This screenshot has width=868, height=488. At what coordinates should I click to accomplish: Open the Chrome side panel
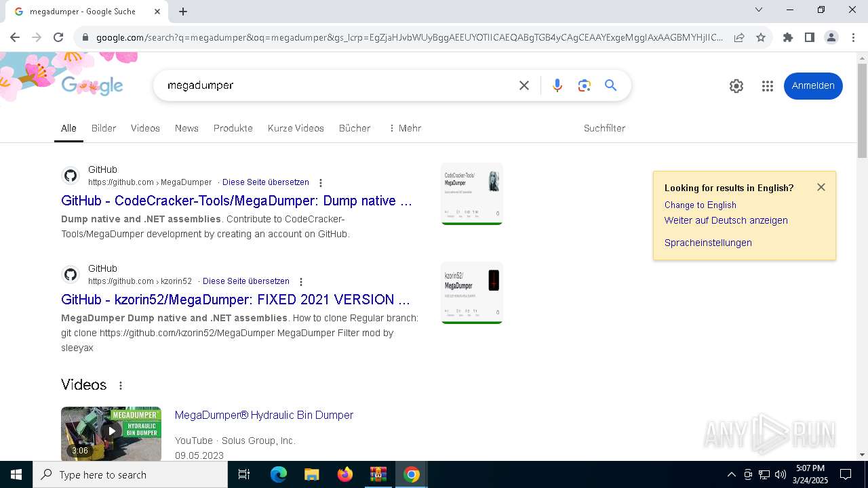point(810,37)
